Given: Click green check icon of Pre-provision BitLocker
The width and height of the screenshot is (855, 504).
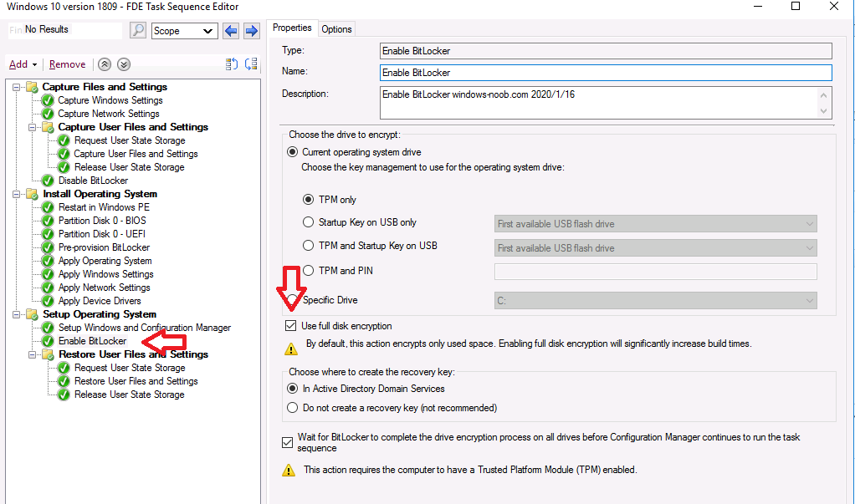Looking at the screenshot, I should point(48,247).
